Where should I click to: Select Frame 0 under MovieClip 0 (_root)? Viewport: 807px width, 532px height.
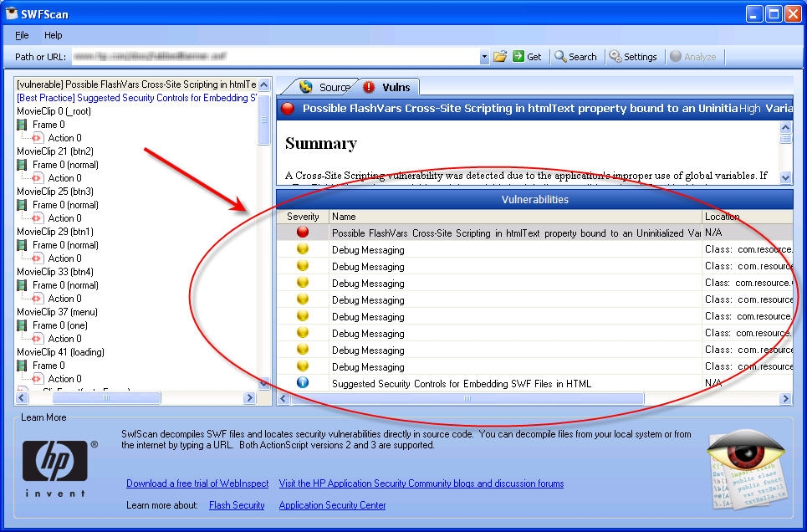pos(48,125)
